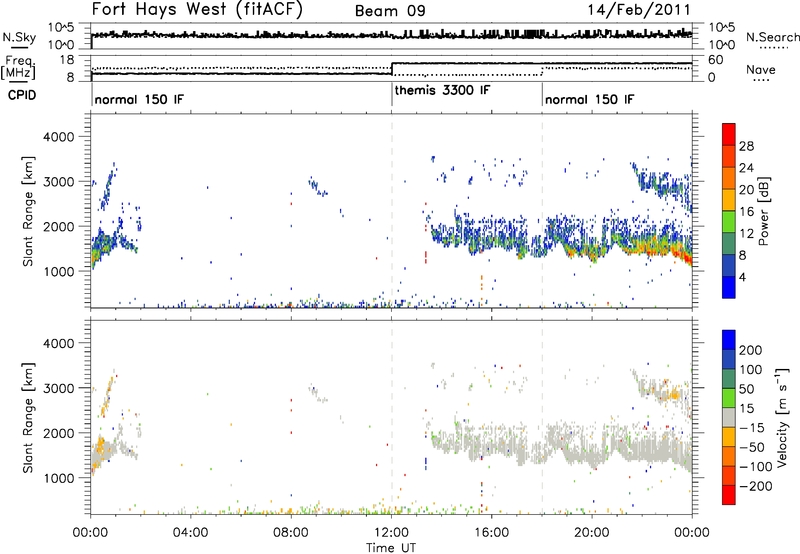This screenshot has width=800, height=554.
Task: Click the "28" tick on Power colorbar
Action: click(x=746, y=146)
